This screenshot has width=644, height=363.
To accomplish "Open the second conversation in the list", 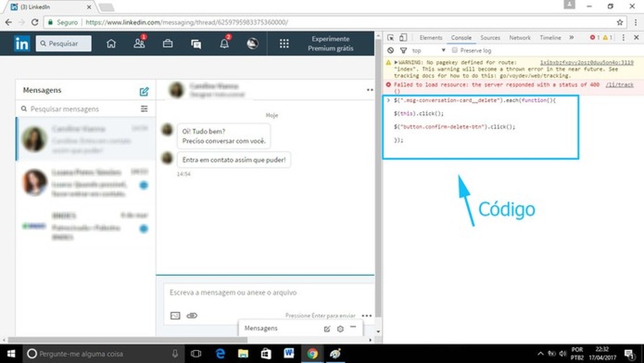I will 86,183.
